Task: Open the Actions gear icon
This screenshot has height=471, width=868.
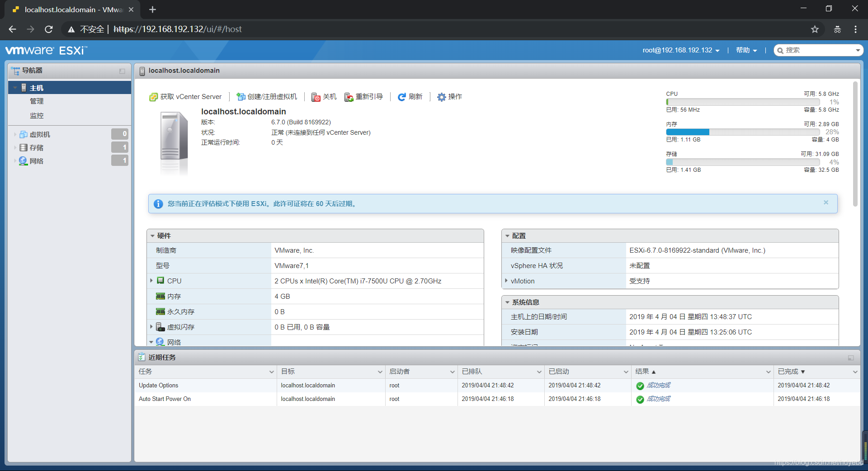Action: point(442,97)
